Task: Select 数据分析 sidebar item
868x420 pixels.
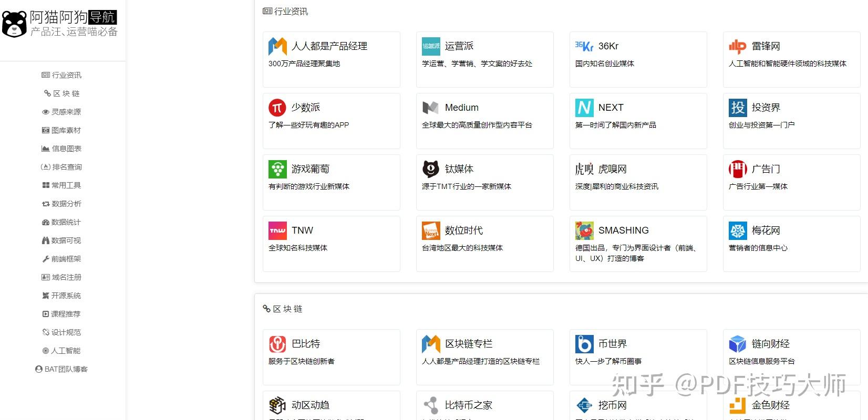Action: click(61, 204)
